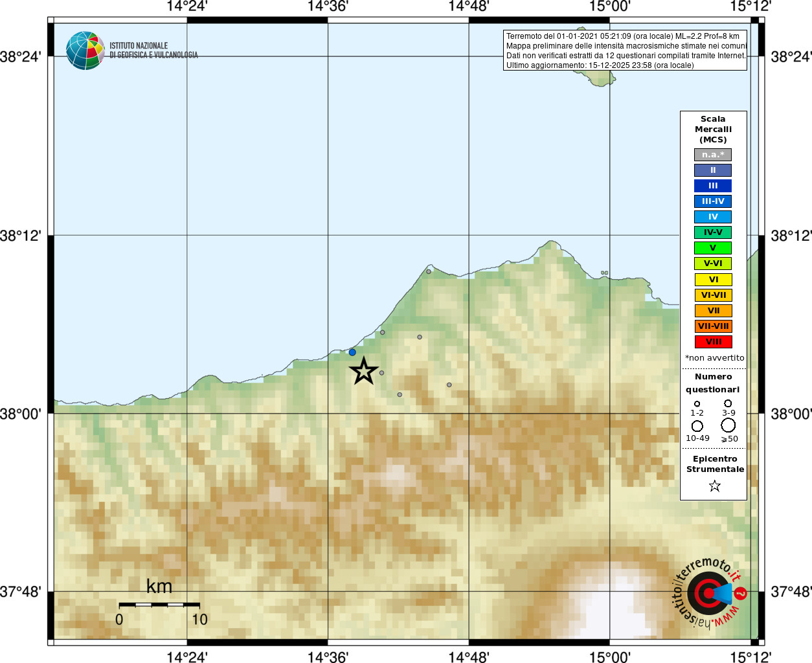This screenshot has width=812, height=663.
Task: Click the 3-9 questionnaires circle symbol
Action: tap(728, 403)
